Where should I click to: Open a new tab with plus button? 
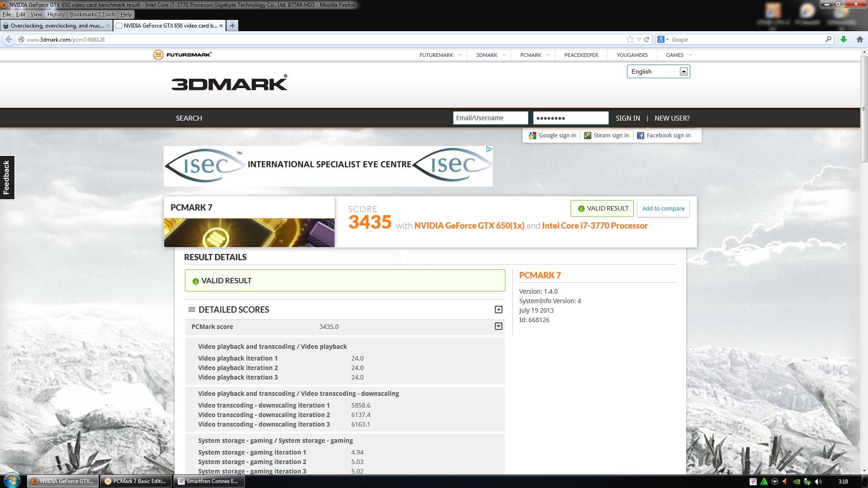click(x=232, y=26)
